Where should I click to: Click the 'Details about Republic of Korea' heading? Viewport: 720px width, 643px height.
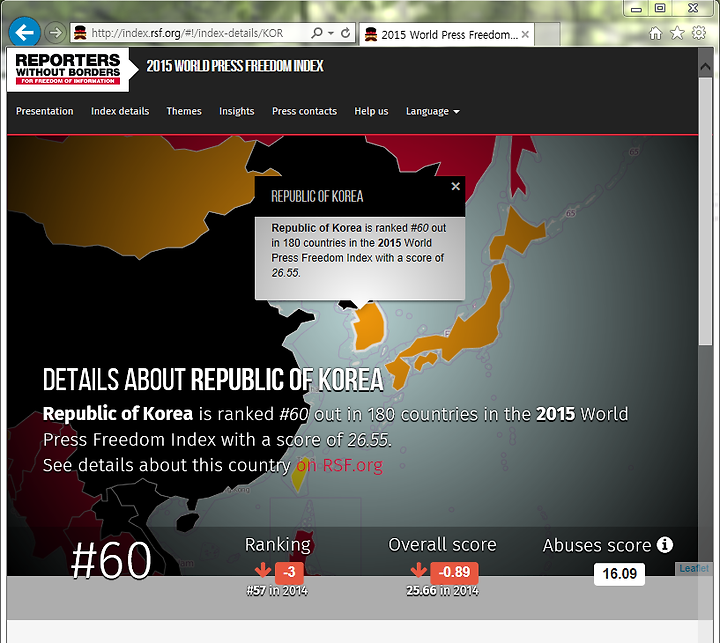click(213, 380)
